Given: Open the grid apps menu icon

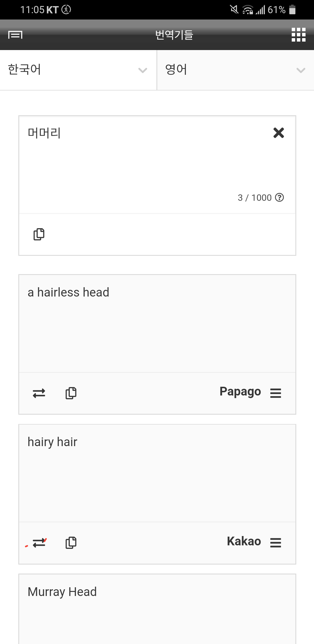Looking at the screenshot, I should (x=299, y=35).
